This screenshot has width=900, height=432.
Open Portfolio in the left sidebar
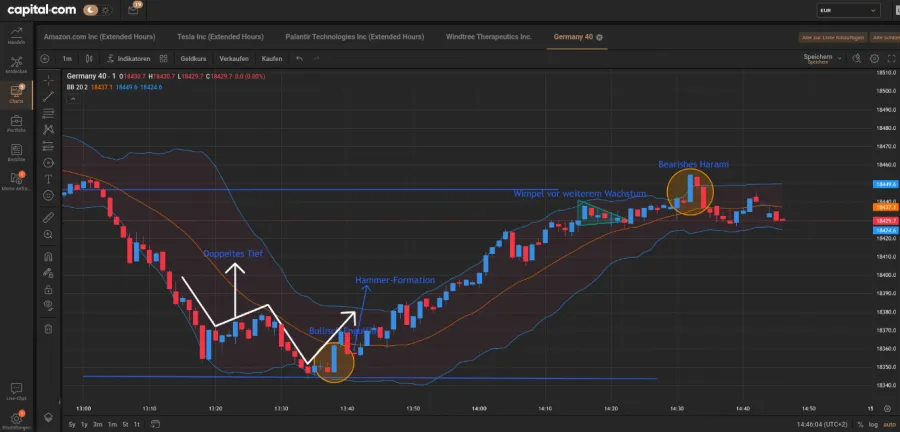(16, 125)
